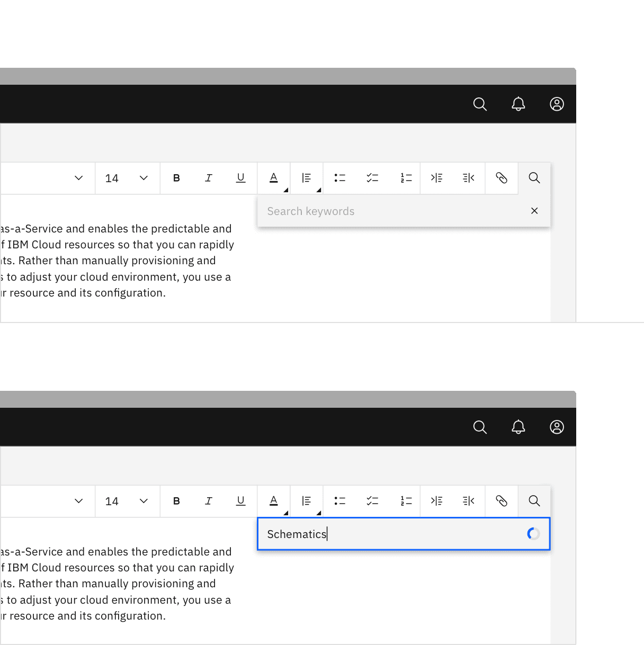Screen dimensions: 644x645
Task: Open the user profile account menu
Action: (557, 104)
